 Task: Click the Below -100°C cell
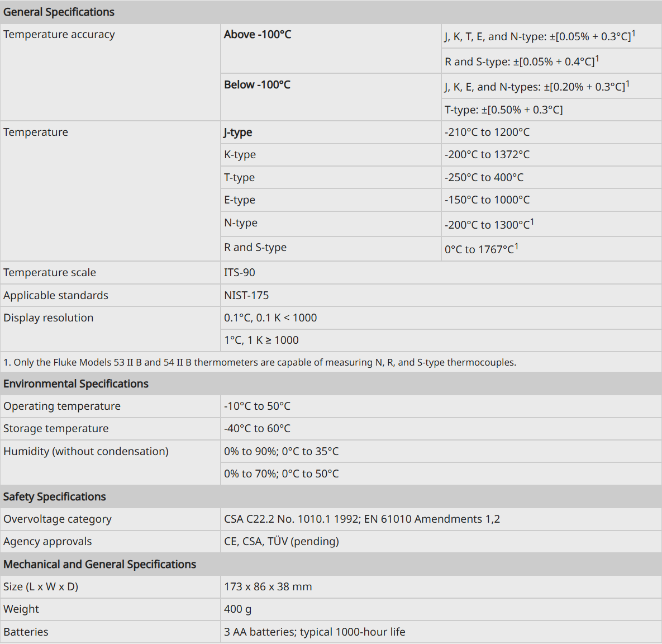[x=331, y=97]
